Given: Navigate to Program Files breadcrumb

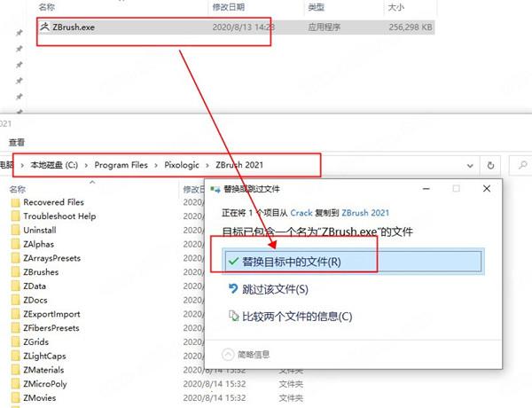Looking at the screenshot, I should click(x=121, y=165).
